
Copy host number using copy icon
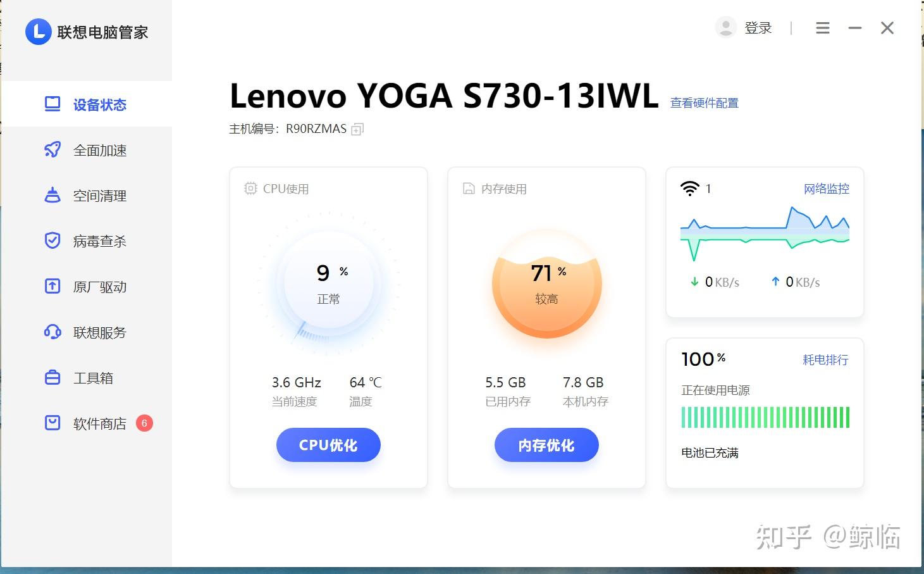tap(357, 129)
